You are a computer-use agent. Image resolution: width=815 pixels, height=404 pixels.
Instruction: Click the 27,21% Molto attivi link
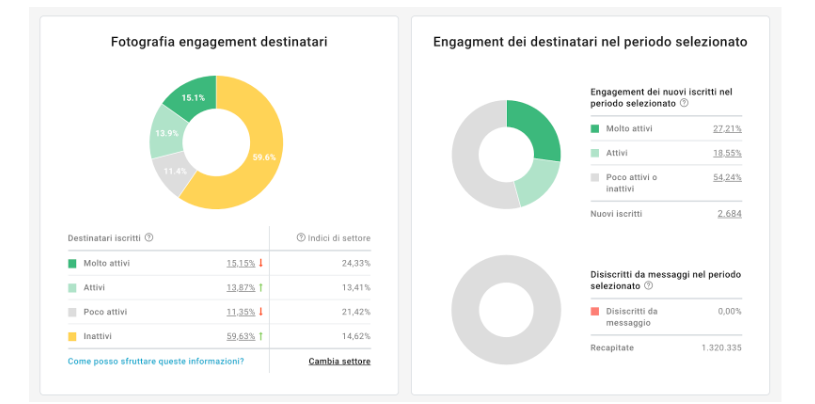click(727, 129)
